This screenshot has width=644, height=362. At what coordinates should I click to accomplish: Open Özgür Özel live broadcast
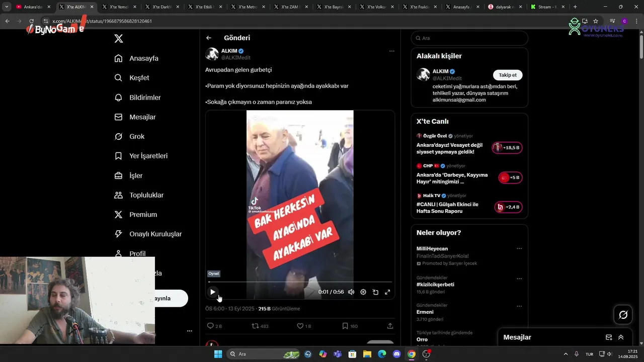point(469,144)
